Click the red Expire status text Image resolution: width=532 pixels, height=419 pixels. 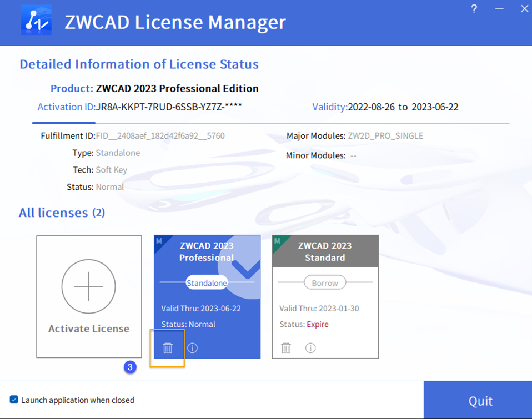[318, 325]
